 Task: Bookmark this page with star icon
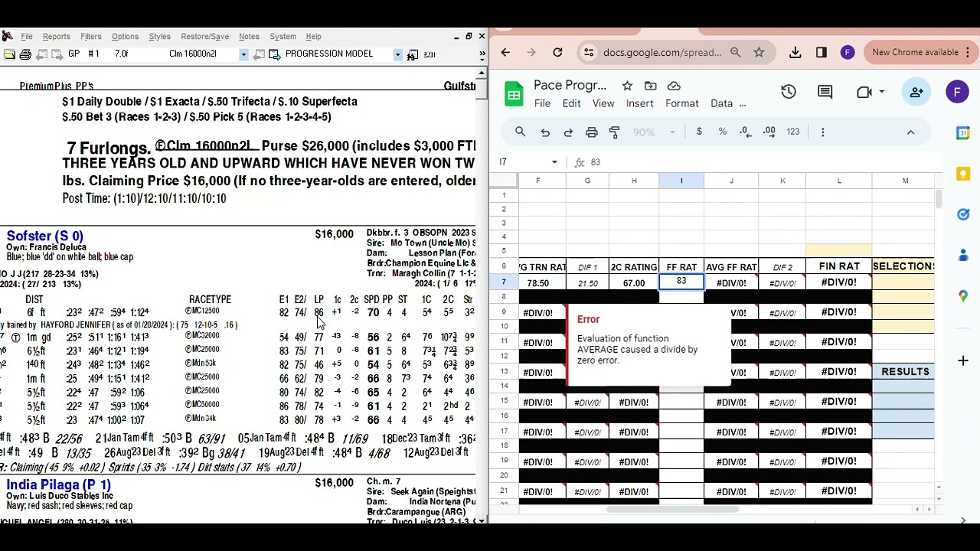(759, 52)
